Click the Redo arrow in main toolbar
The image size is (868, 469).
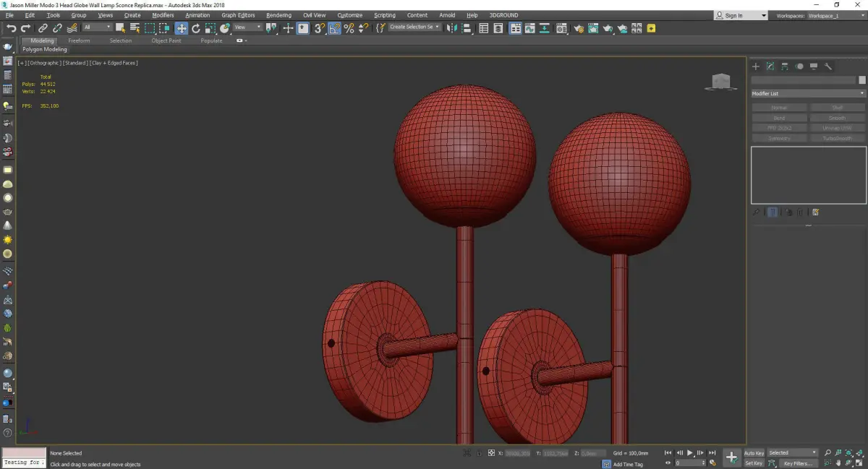25,28
